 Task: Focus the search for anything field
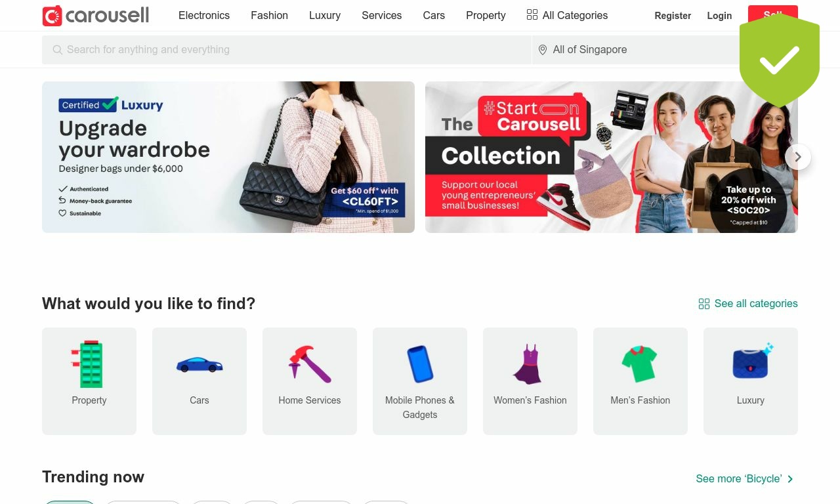coord(287,50)
